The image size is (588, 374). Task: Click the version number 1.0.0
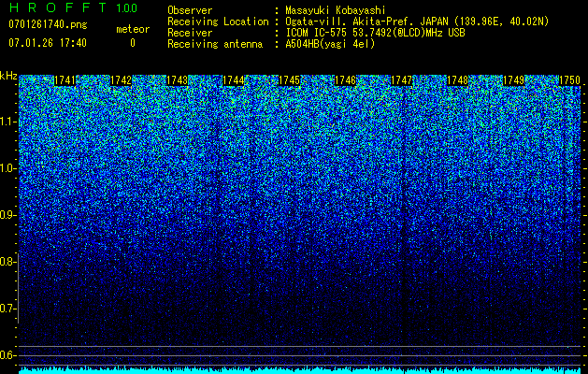[x=127, y=7]
